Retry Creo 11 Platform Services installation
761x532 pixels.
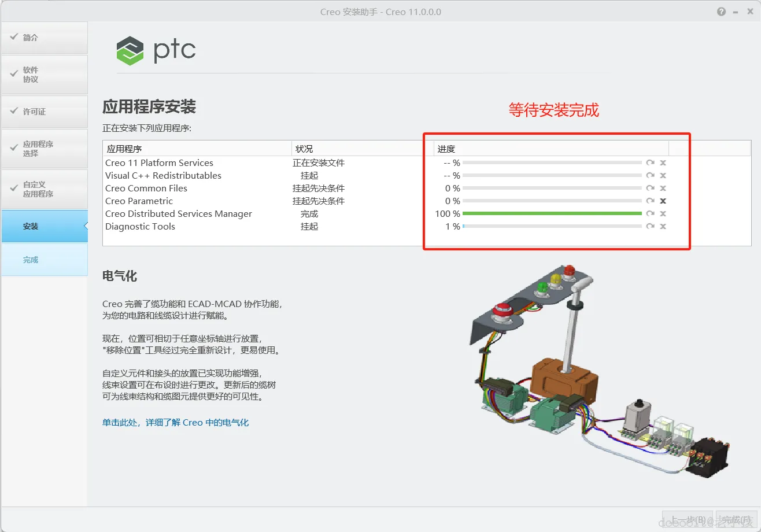coord(651,163)
